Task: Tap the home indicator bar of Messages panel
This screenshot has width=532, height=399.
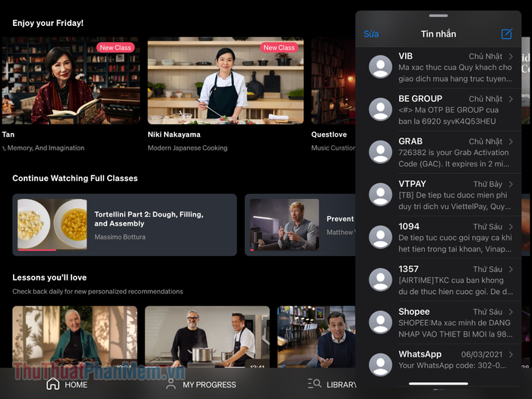Action: click(x=439, y=384)
